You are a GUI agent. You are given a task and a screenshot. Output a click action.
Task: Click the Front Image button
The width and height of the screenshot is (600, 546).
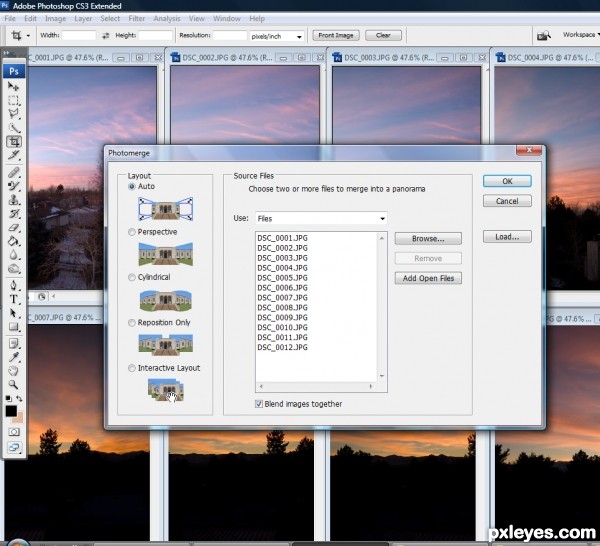click(x=336, y=35)
